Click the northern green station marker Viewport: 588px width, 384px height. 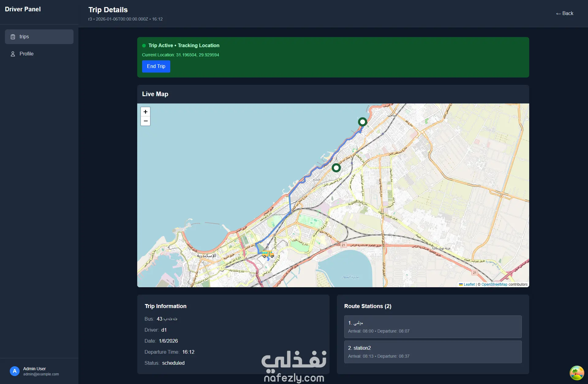tap(362, 122)
